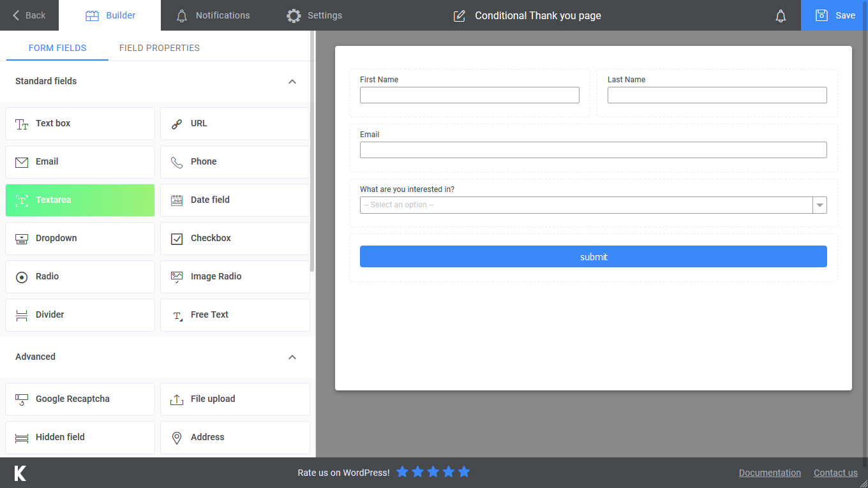Collapse the Standard fields section
Screen dimensions: 868x488
point(292,82)
